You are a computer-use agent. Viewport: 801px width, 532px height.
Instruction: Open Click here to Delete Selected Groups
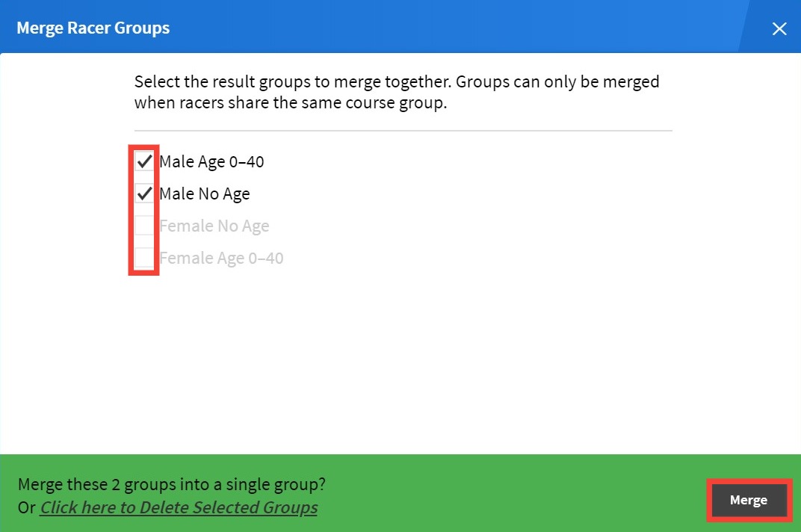point(179,507)
